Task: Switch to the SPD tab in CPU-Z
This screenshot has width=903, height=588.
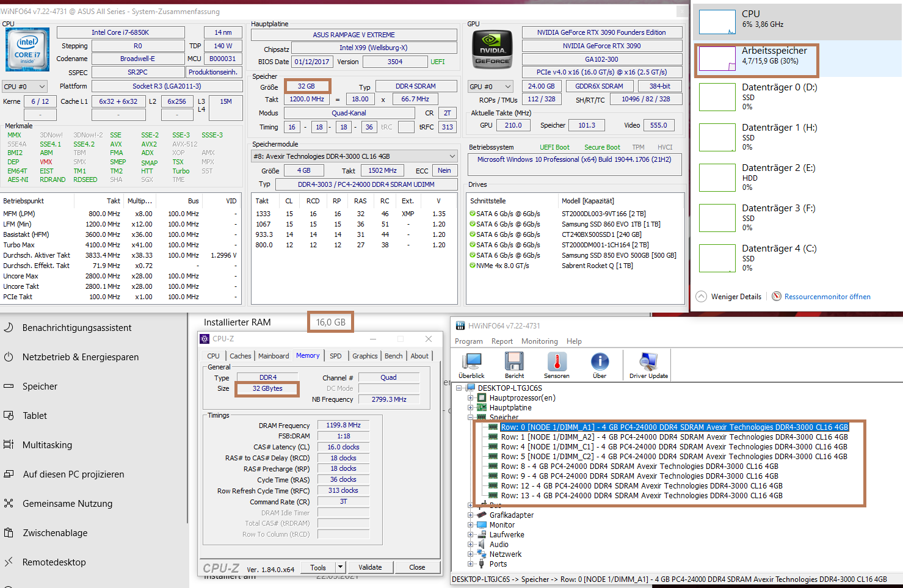Action: 336,356
